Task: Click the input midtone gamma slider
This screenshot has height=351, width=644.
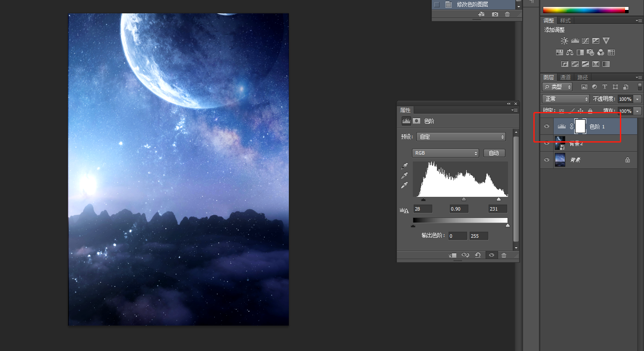Action: point(464,199)
